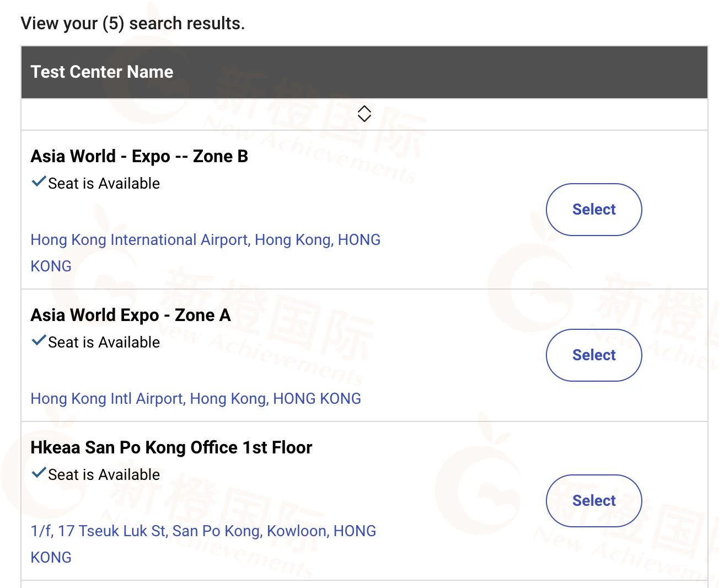This screenshot has height=588, width=719.
Task: Select the Asia World Expo - Zone A center
Action: point(594,355)
